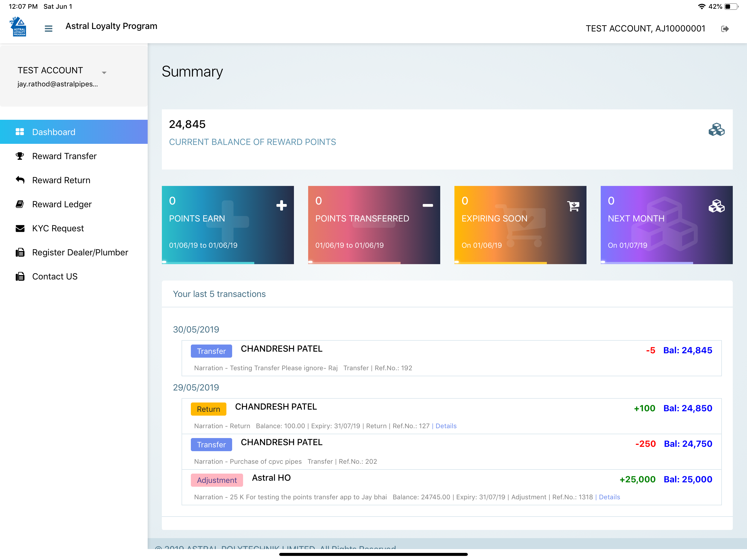
Task: Click the Points Transferred progress bar
Action: point(354,262)
